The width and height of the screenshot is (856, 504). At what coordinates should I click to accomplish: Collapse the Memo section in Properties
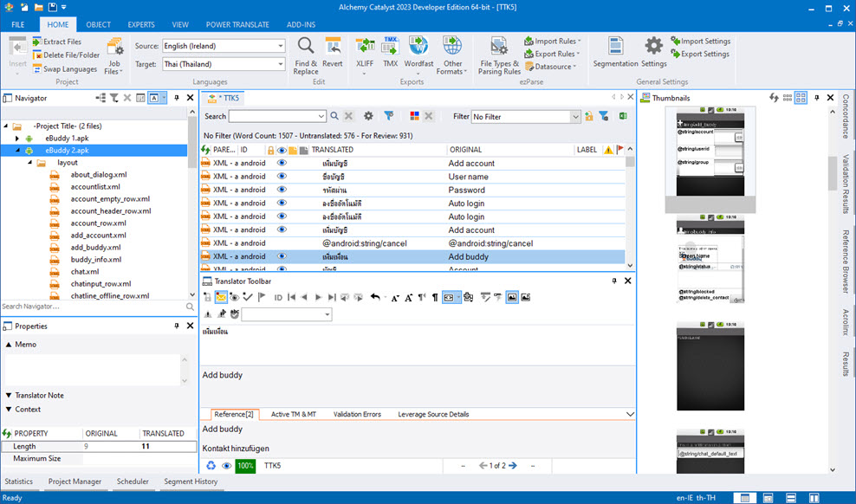tap(9, 345)
